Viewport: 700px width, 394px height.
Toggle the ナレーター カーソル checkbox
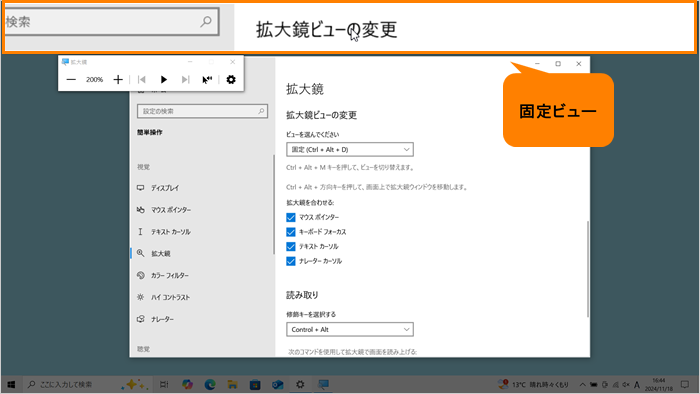coord(291,261)
